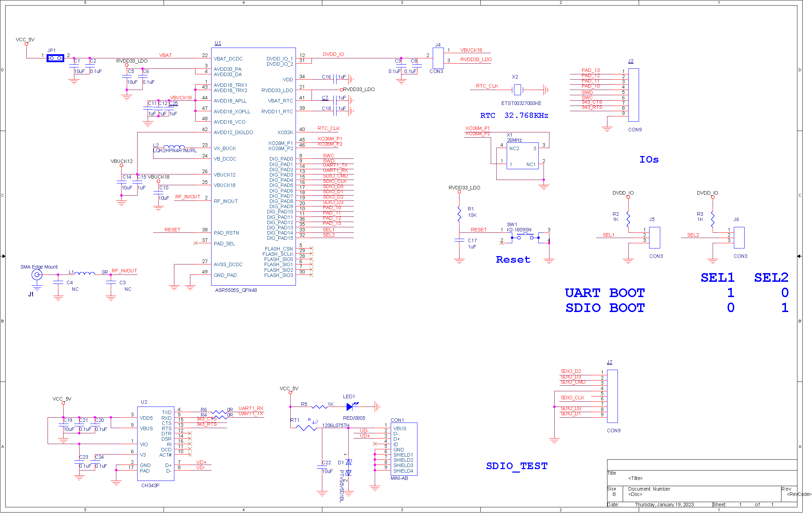Select the X2 crystal symbol
This screenshot has height=524, width=812.
click(517, 90)
